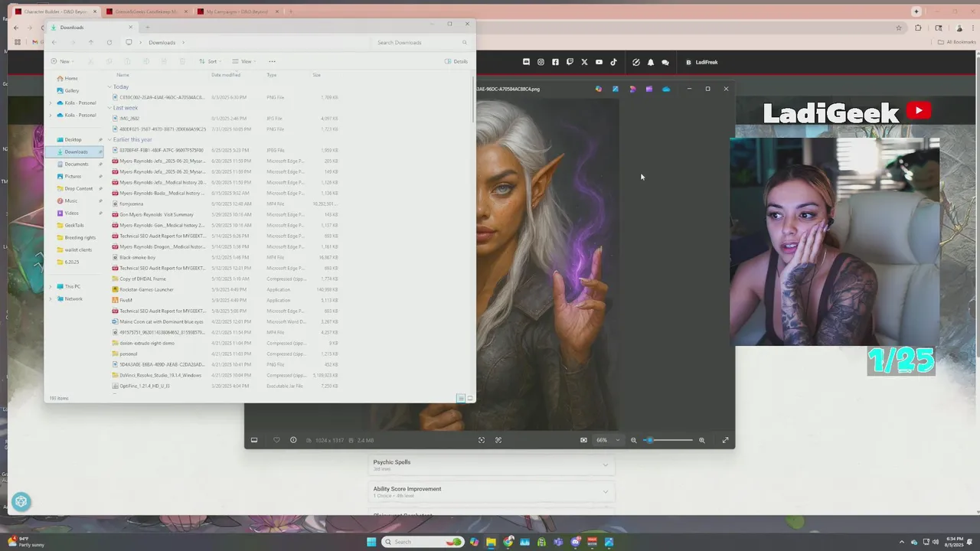Zoom out using the minus magnifier in Photos
Image resolution: width=980 pixels, height=551 pixels.
[633, 440]
